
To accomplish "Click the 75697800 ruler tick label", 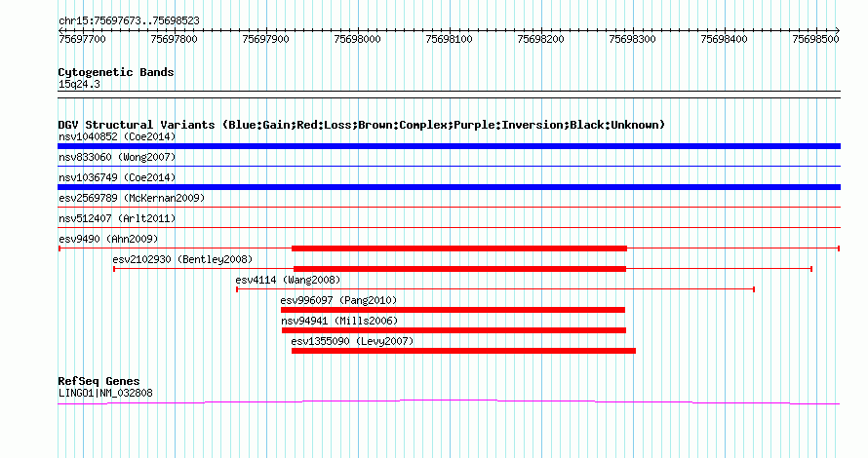I will (x=174, y=39).
